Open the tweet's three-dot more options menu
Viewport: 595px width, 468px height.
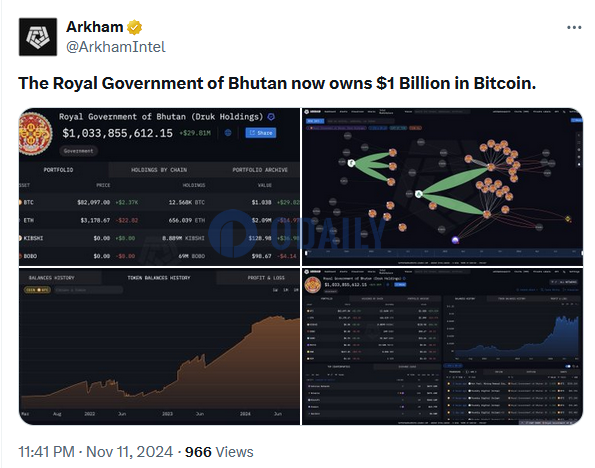[x=574, y=27]
